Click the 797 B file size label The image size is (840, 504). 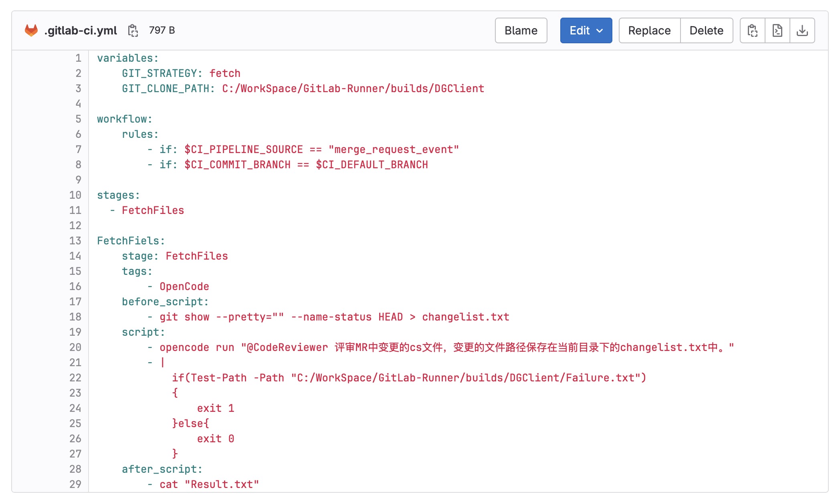click(x=162, y=30)
